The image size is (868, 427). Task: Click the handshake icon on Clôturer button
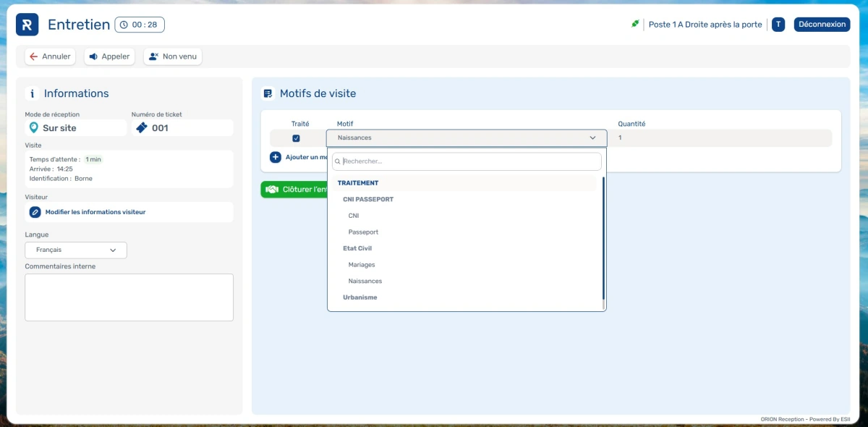pyautogui.click(x=272, y=190)
